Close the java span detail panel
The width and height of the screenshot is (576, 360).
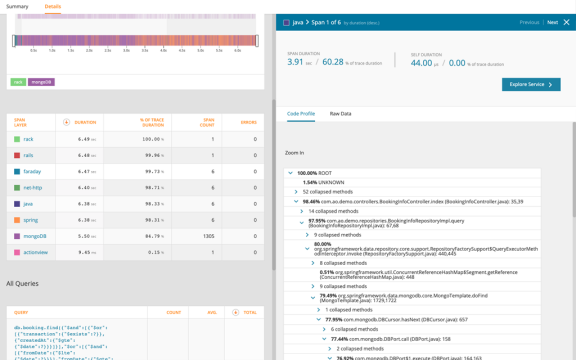(x=566, y=22)
